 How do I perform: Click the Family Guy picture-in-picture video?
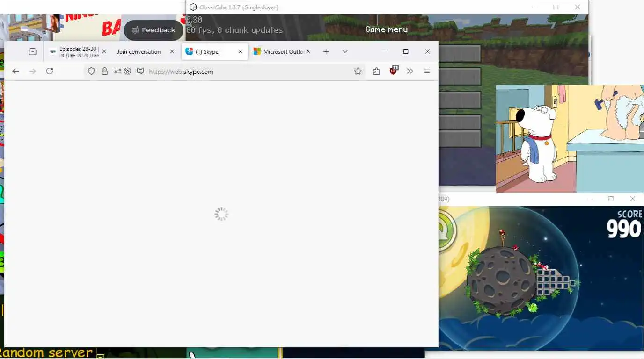pyautogui.click(x=570, y=138)
